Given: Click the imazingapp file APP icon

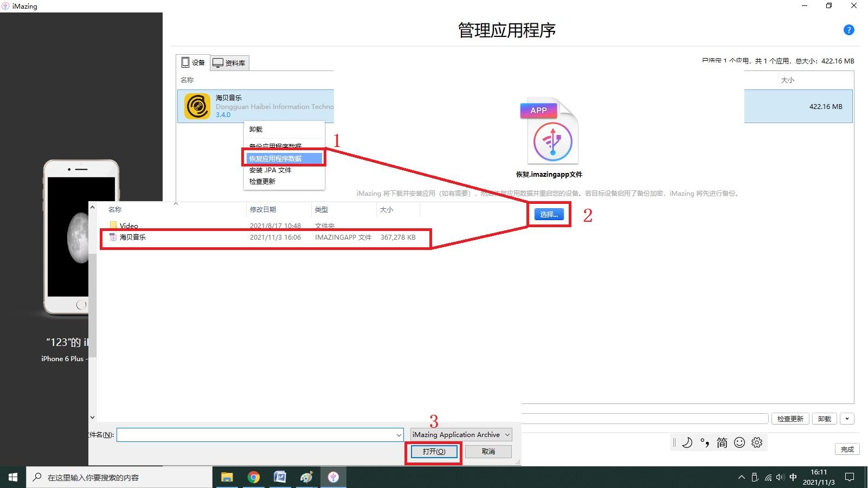Looking at the screenshot, I should [549, 131].
